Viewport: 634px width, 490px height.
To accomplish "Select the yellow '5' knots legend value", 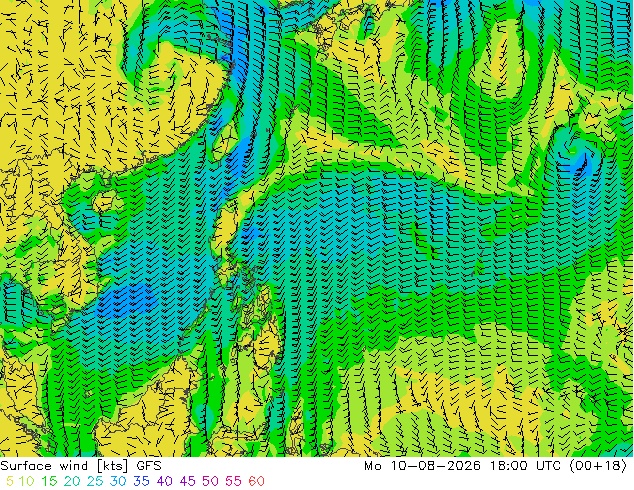I will [x=10, y=481].
